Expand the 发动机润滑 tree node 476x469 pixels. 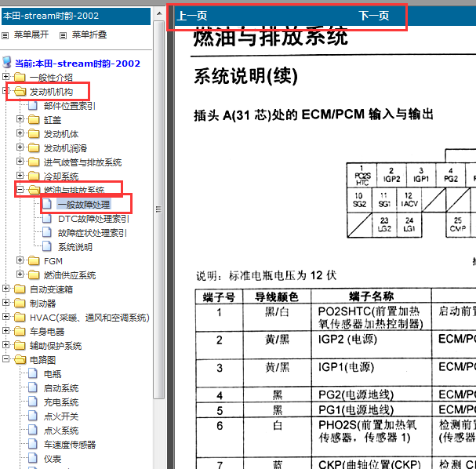(20, 147)
